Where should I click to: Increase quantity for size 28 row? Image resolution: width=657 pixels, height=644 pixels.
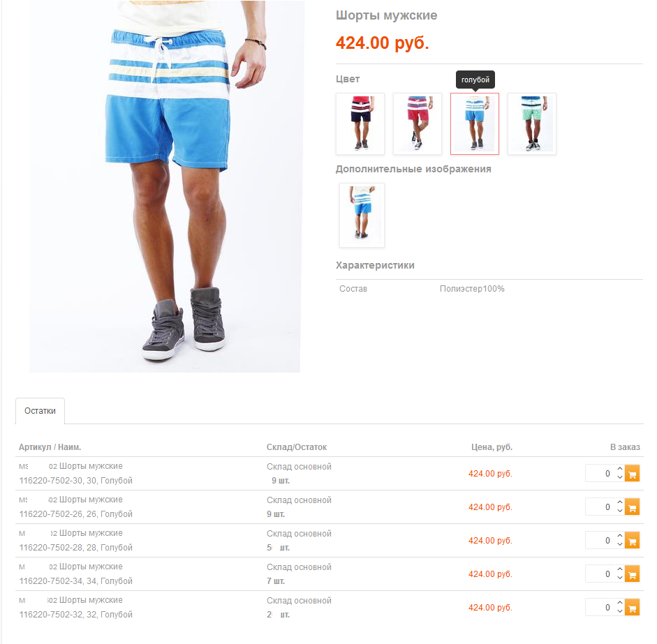[620, 536]
